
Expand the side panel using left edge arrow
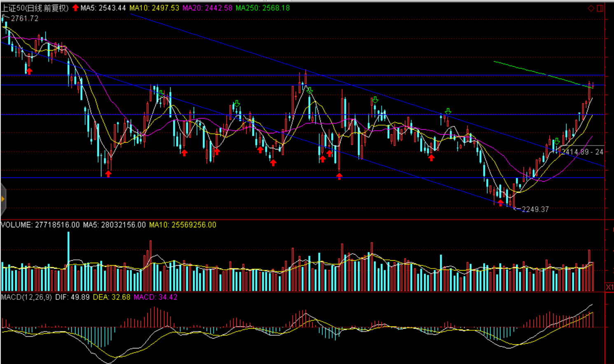tap(3, 199)
